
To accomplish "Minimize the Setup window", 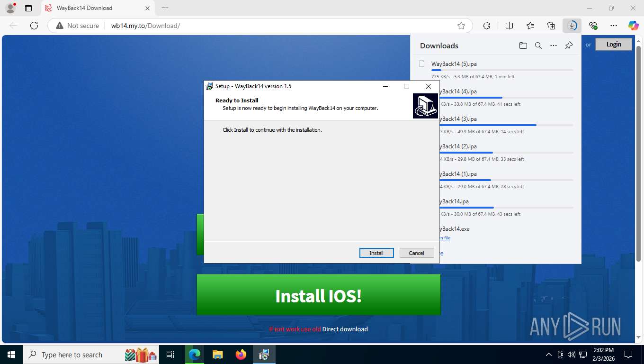I will (x=385, y=86).
